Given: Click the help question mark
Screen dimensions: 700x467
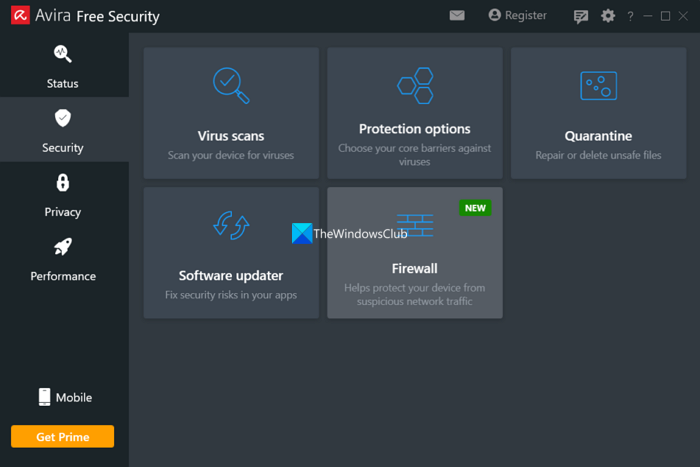Looking at the screenshot, I should 630,16.
